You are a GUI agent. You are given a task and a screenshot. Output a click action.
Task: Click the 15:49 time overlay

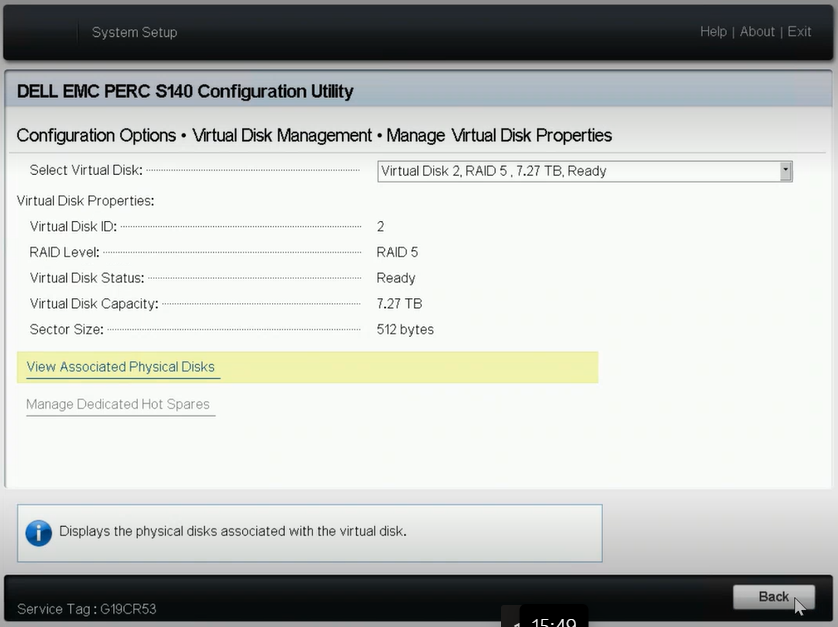coord(554,621)
